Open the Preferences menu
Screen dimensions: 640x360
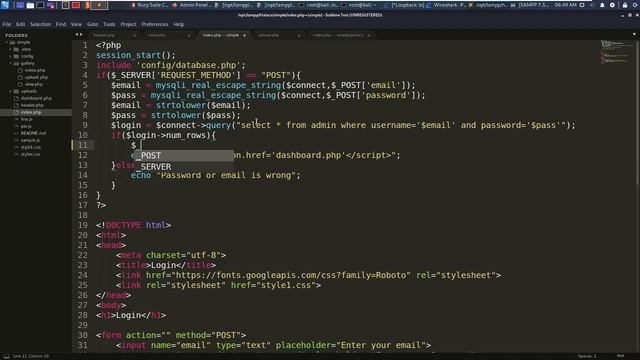(x=155, y=24)
